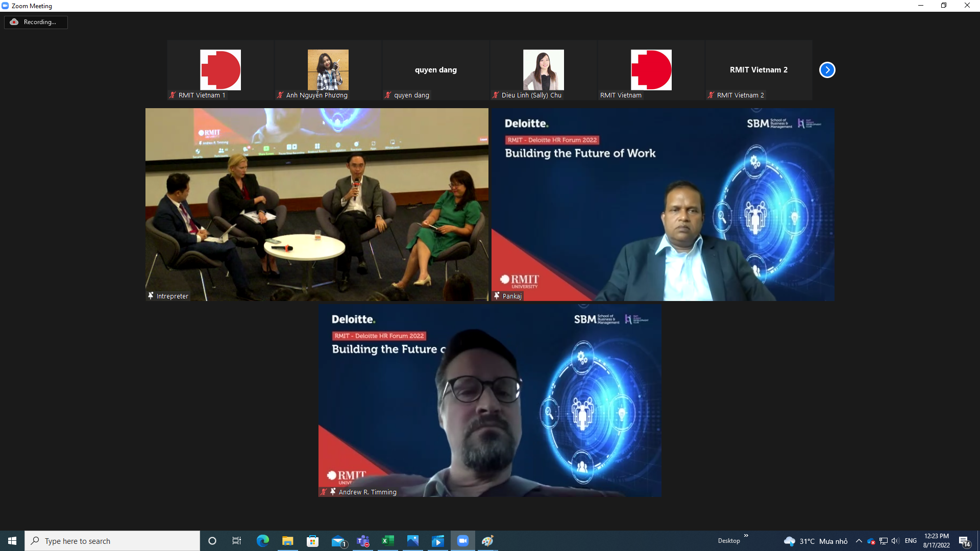The width and height of the screenshot is (980, 551).
Task: Select the Intrepreter panel discussion video
Action: (317, 205)
